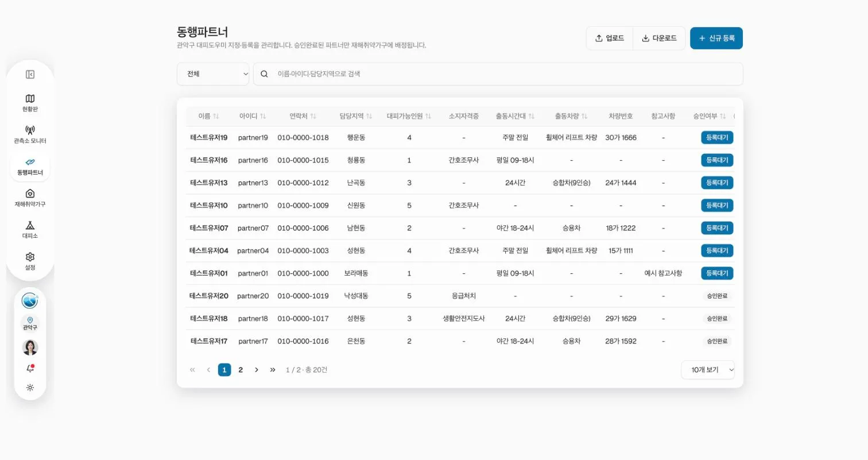Jump to the last page double arrow

tap(273, 370)
